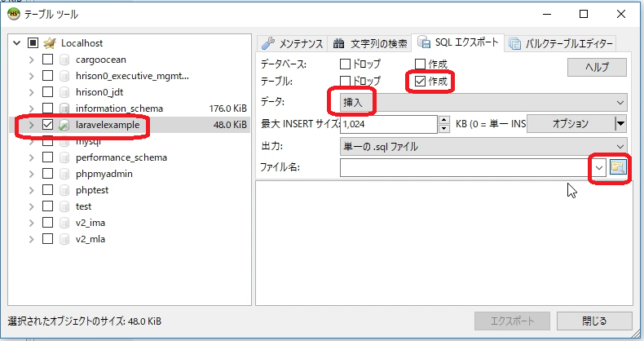Enable table ドロップ checkbox
Viewport: 644px width, 341px height.
coord(345,81)
